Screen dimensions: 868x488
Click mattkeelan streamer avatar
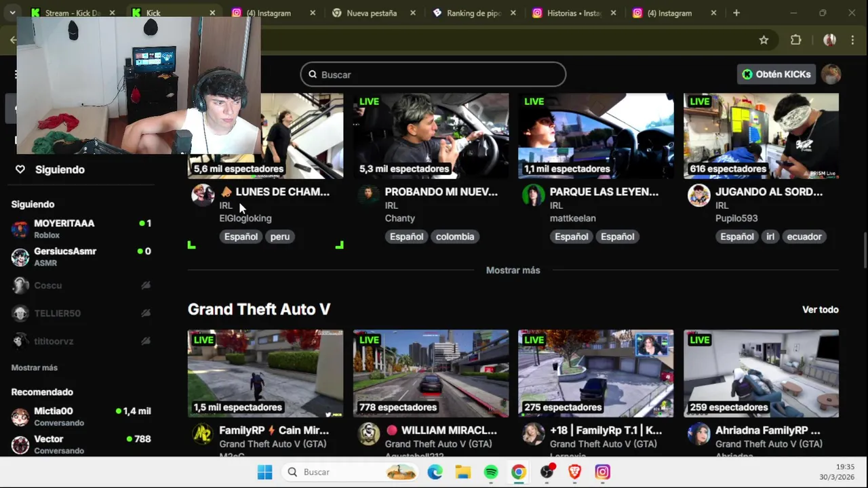tap(533, 195)
